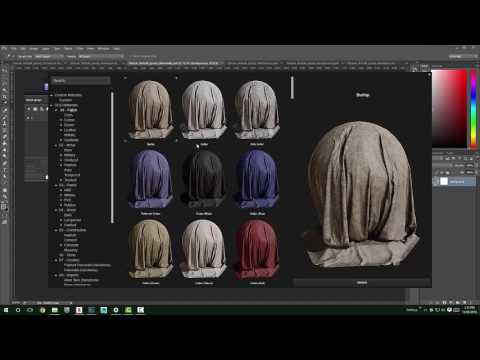Choose the lavender purple fabric thumbnail
The width and height of the screenshot is (480, 360).
[151, 179]
